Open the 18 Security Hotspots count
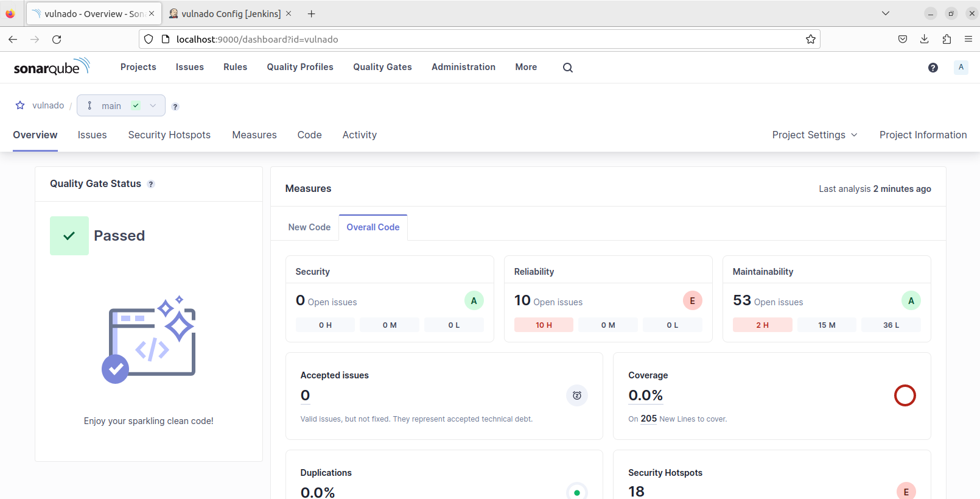The image size is (980, 499). 637,492
